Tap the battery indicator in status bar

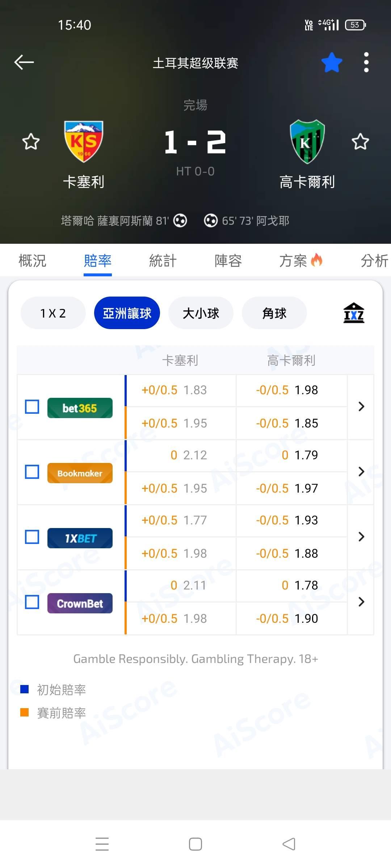coord(356,25)
